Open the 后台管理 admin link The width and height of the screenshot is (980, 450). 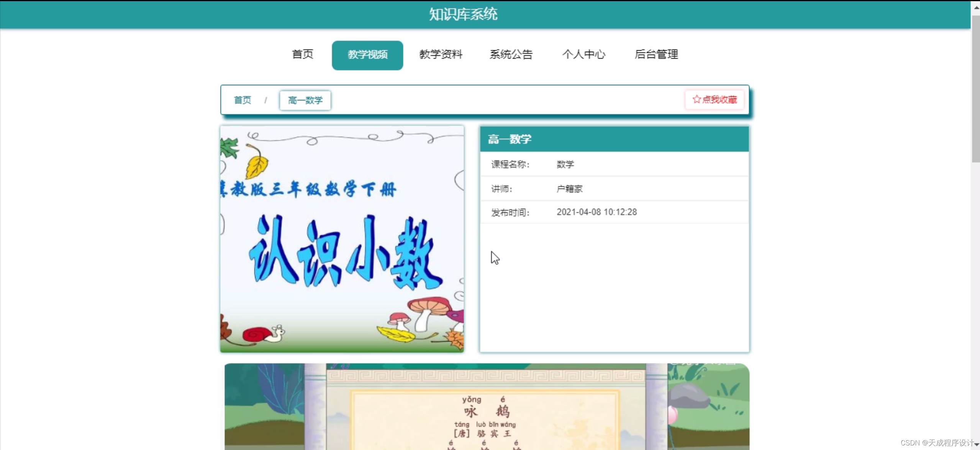point(656,54)
